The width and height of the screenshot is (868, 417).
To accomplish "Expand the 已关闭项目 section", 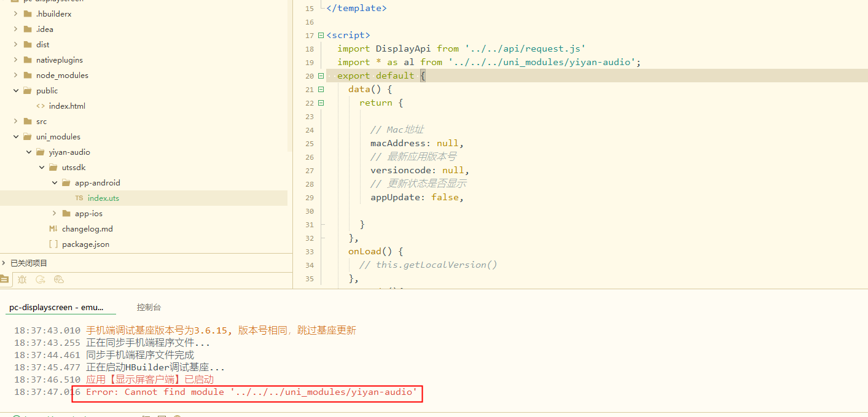I will point(4,263).
